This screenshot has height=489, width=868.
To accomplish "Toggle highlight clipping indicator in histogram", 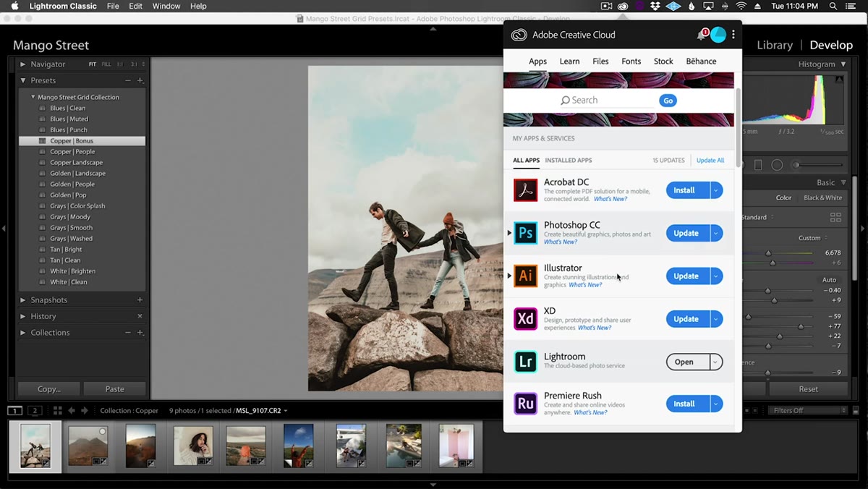I will (x=839, y=80).
